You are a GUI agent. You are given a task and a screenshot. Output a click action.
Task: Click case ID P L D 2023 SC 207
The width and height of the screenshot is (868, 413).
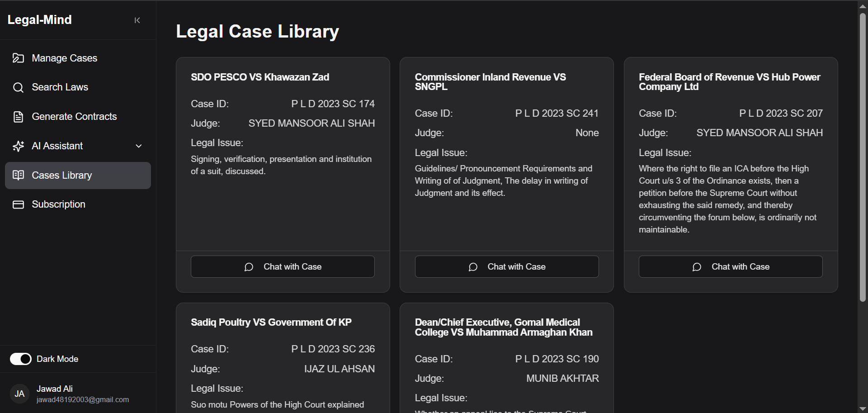point(781,114)
